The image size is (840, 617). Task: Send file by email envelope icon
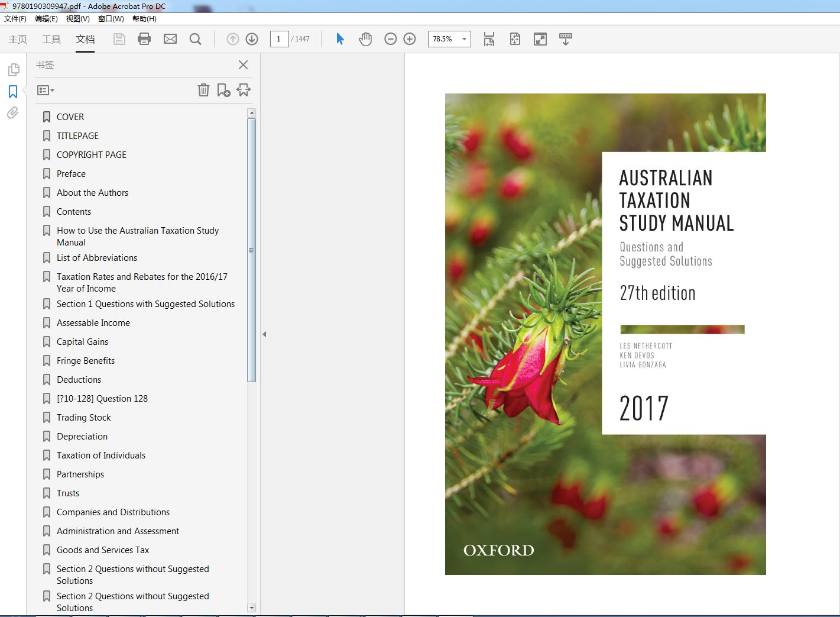pos(170,39)
